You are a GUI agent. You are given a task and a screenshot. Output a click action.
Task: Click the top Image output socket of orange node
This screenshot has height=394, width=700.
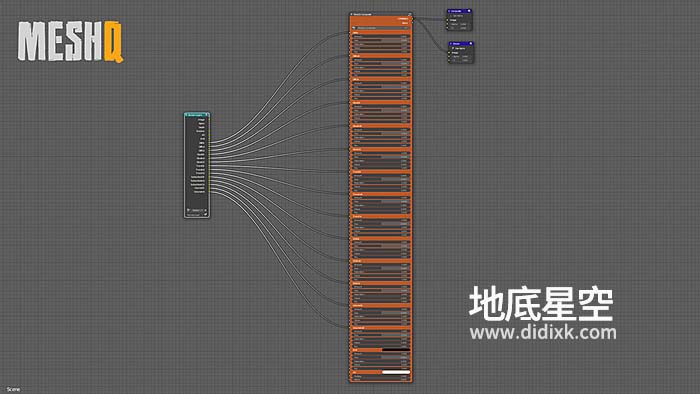tap(412, 19)
